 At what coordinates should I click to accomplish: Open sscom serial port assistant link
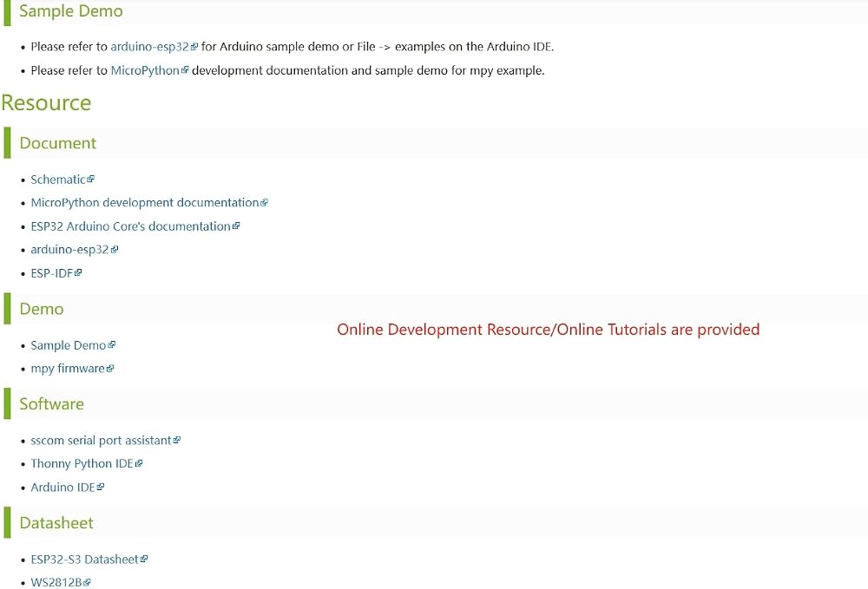101,441
